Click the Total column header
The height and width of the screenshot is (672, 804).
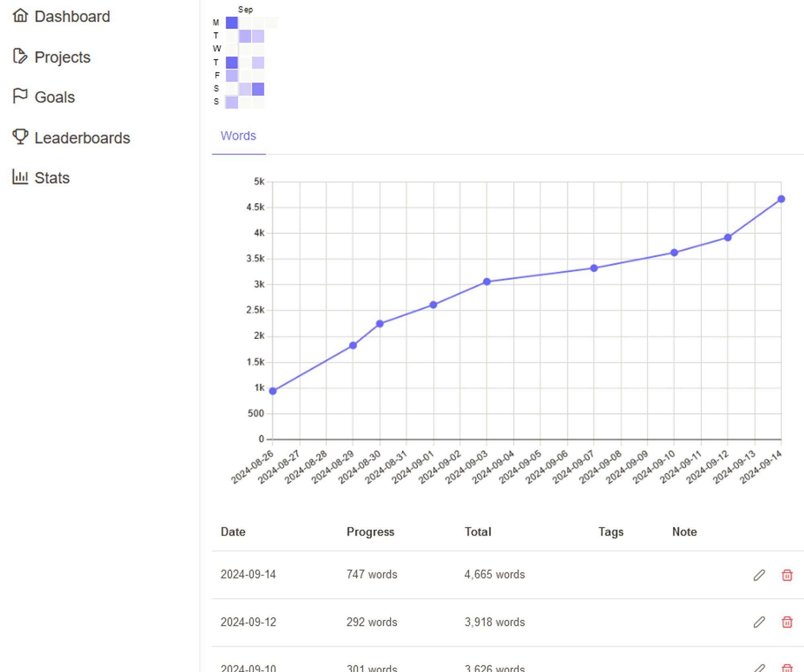478,532
